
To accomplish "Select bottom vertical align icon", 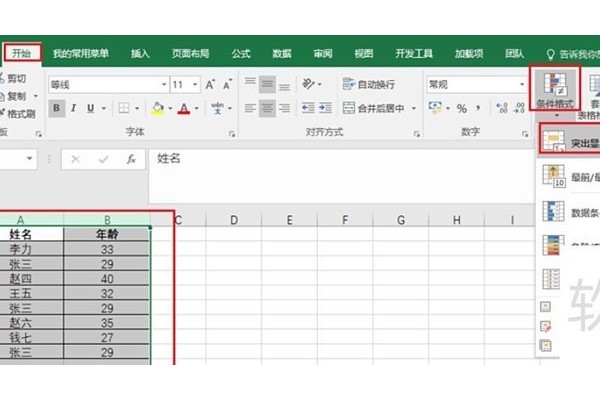I will (x=284, y=85).
